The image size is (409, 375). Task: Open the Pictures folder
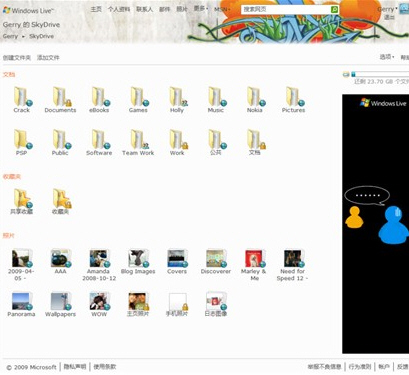tap(293, 99)
